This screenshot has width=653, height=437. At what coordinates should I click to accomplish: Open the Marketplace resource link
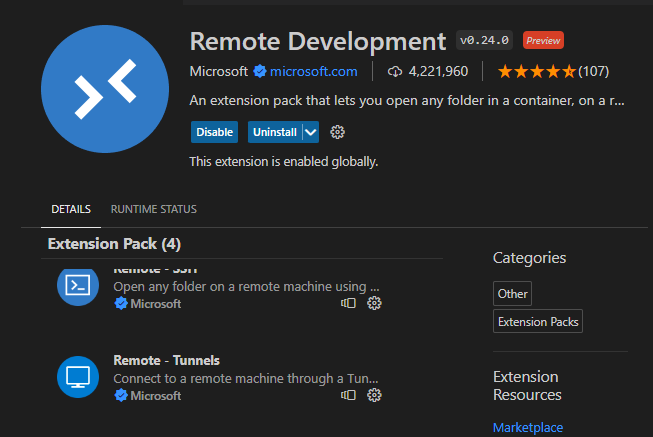pyautogui.click(x=527, y=427)
